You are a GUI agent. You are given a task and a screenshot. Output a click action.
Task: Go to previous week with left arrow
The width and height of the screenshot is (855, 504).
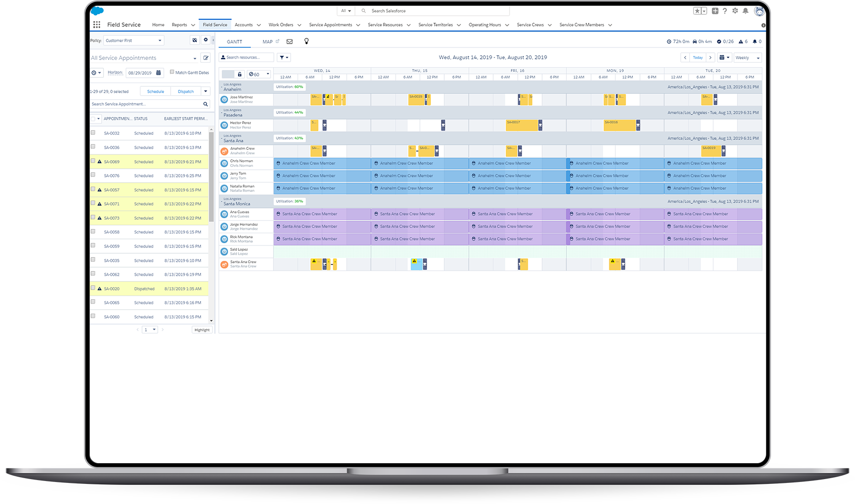[x=685, y=58]
